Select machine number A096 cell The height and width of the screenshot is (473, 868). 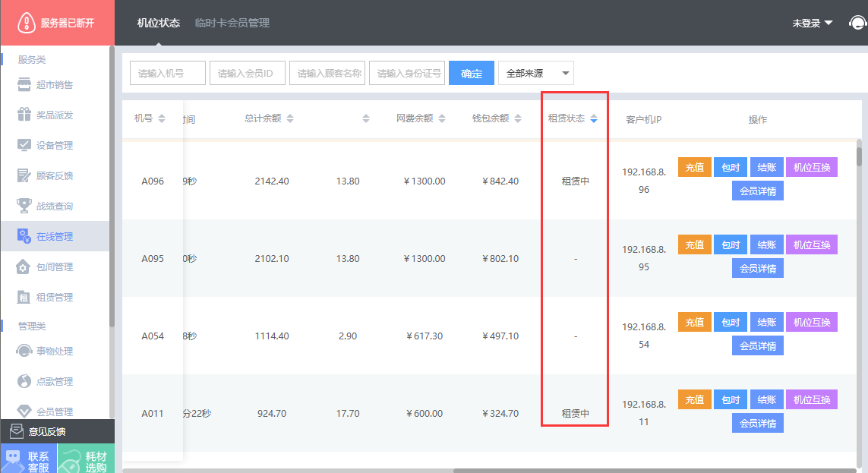pos(152,181)
